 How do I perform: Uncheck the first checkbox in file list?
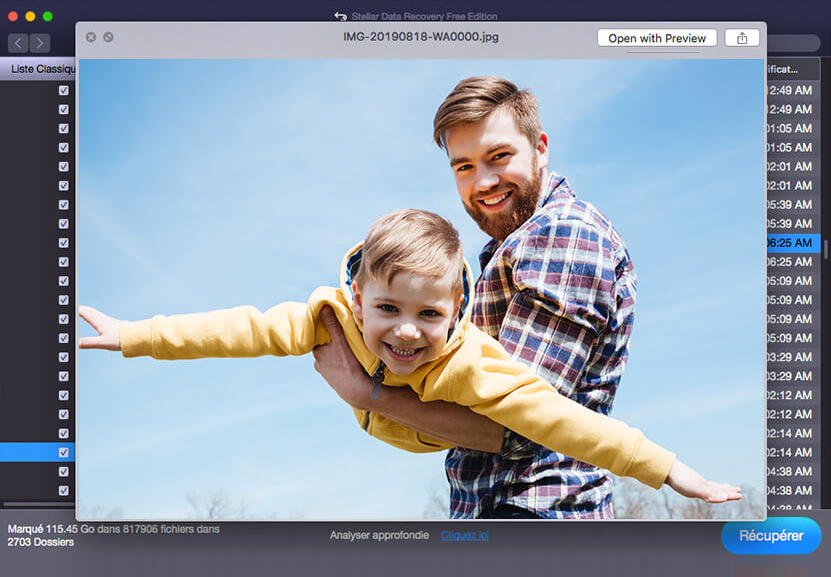click(x=64, y=90)
